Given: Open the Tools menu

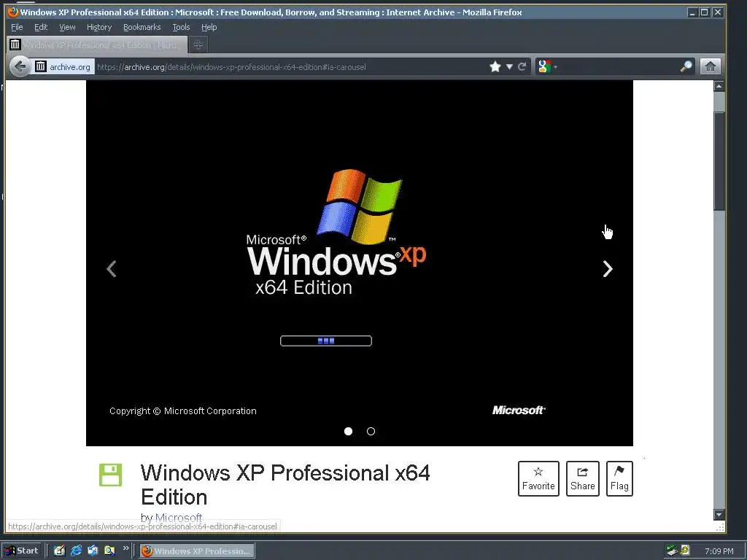Looking at the screenshot, I should tap(181, 27).
